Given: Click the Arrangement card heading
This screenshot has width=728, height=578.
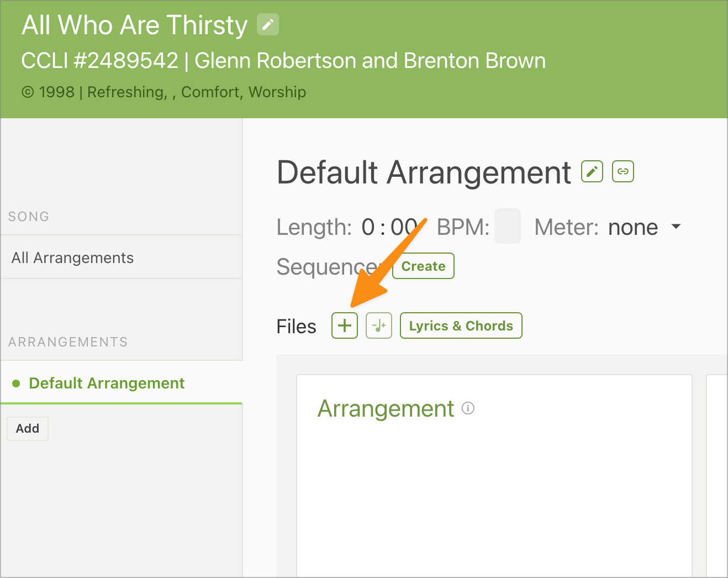Looking at the screenshot, I should [386, 409].
